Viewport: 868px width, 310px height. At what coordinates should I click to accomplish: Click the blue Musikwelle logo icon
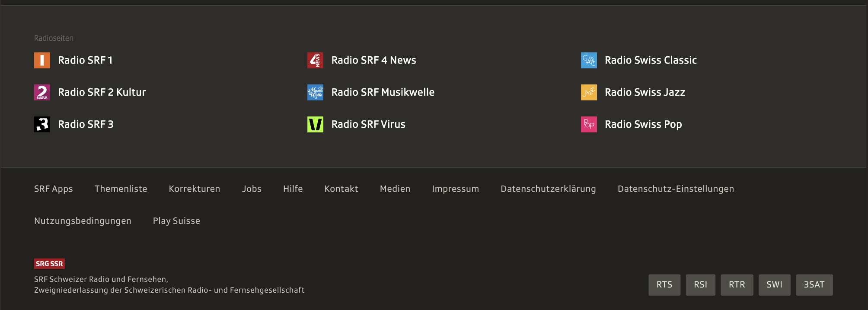pyautogui.click(x=315, y=92)
